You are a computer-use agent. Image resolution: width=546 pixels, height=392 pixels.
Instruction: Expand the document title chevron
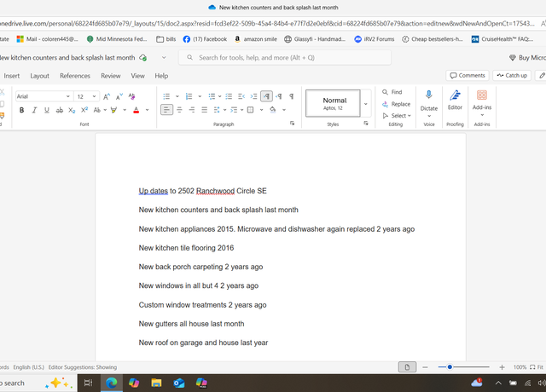[x=164, y=57]
